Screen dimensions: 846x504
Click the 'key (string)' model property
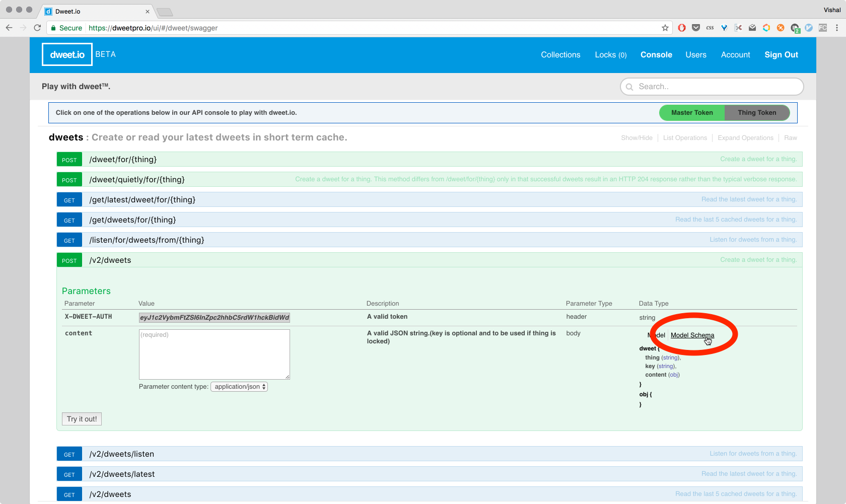pos(660,366)
